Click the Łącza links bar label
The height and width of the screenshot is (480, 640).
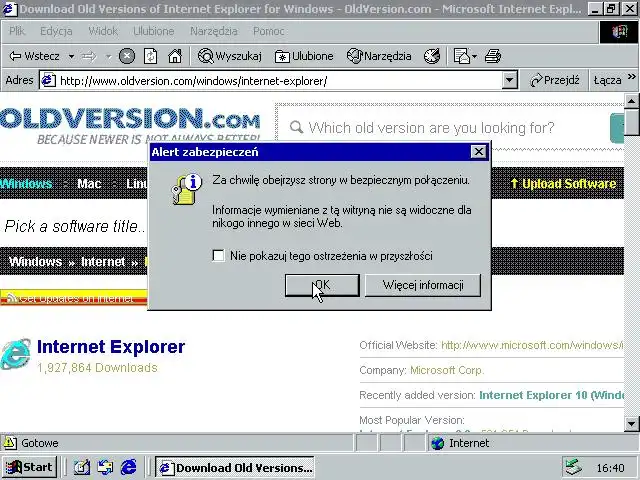point(607,80)
